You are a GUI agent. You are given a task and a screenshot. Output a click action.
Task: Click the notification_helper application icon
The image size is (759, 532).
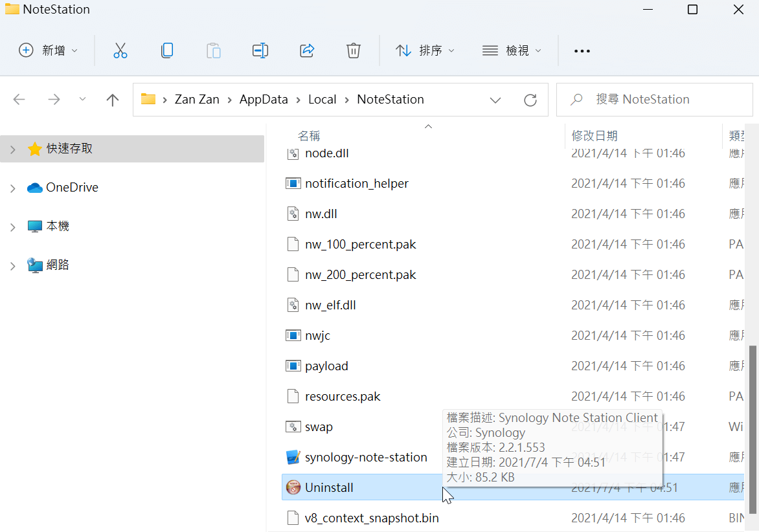coord(293,183)
